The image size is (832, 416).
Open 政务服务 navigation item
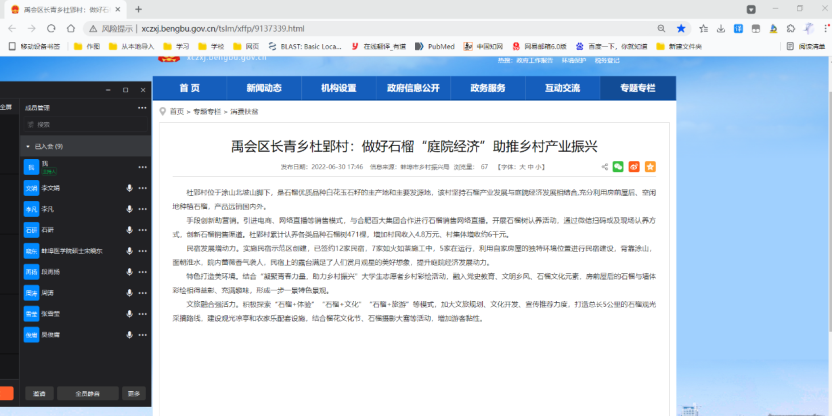pos(488,88)
